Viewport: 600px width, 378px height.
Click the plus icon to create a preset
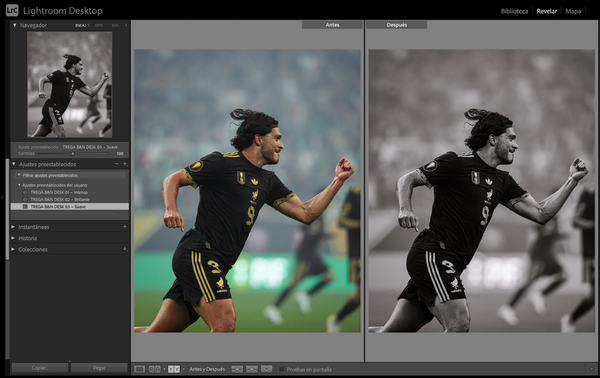click(x=125, y=164)
